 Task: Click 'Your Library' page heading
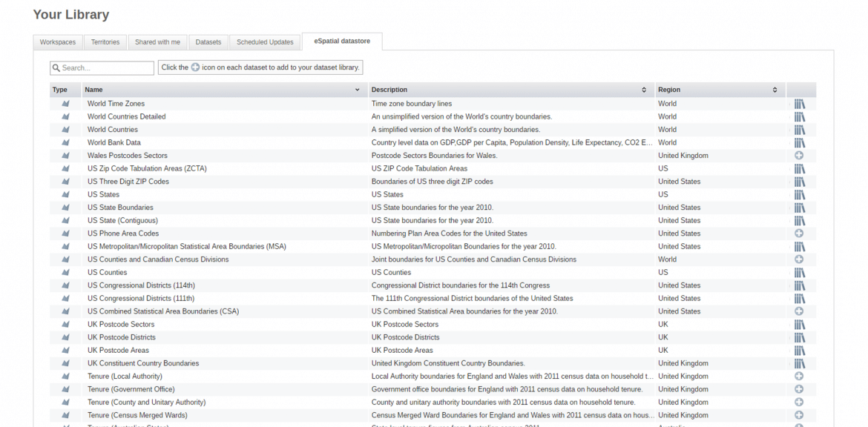point(71,14)
